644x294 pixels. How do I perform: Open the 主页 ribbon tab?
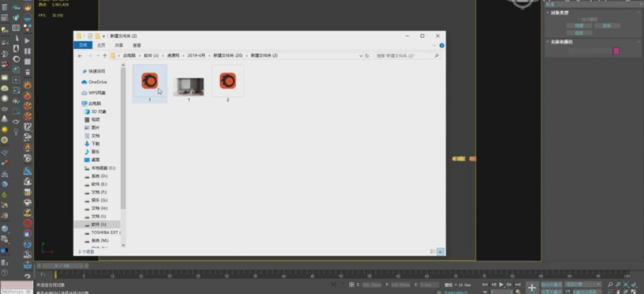101,45
